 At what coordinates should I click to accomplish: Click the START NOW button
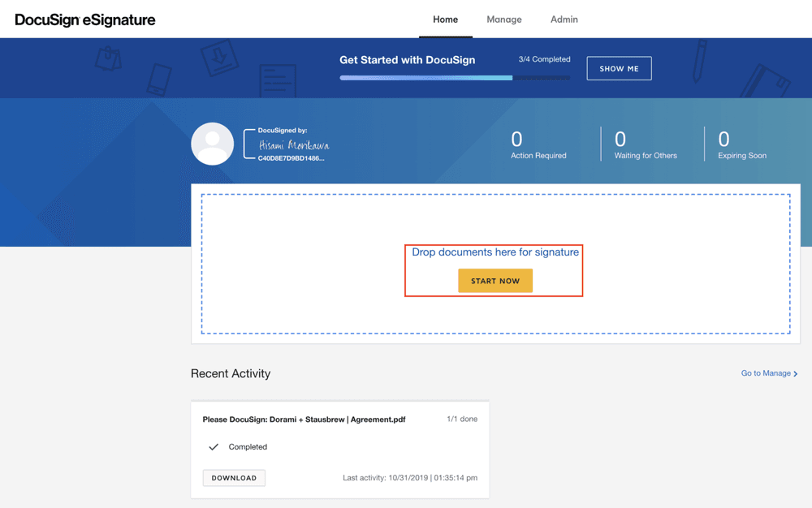click(x=495, y=281)
